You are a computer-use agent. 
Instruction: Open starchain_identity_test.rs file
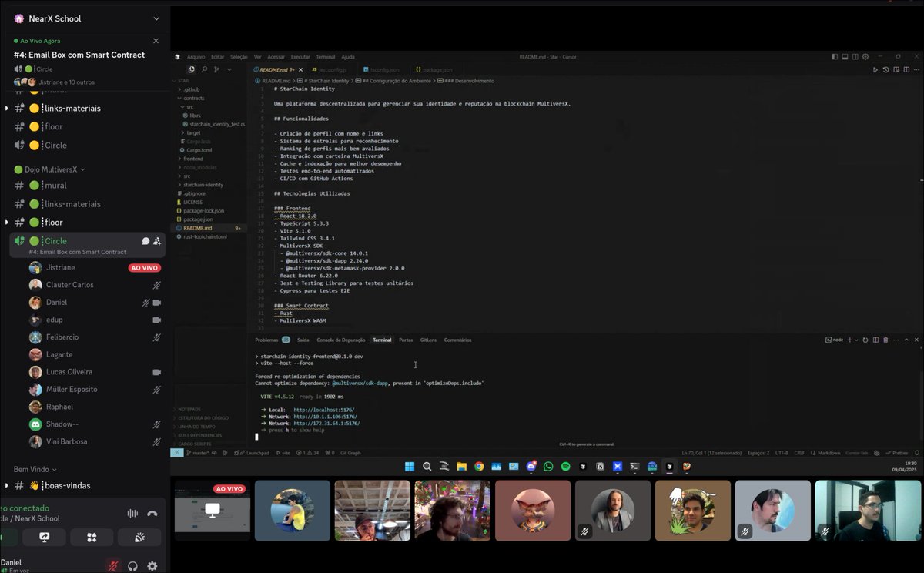[x=212, y=124]
